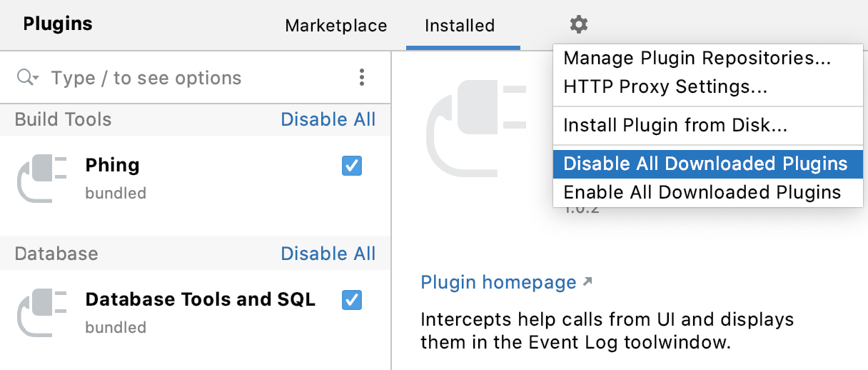The width and height of the screenshot is (868, 370).
Task: Disable all Build Tools plugins
Action: (328, 119)
